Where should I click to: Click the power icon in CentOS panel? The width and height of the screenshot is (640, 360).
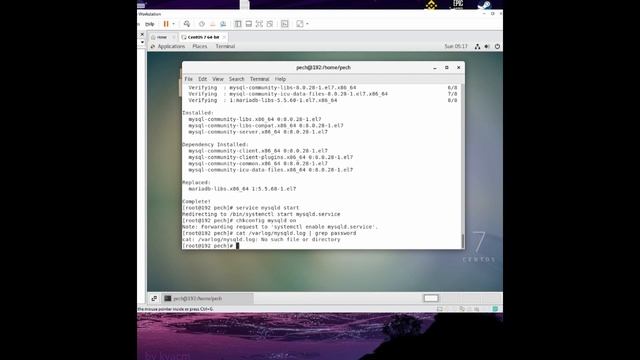click(497, 47)
